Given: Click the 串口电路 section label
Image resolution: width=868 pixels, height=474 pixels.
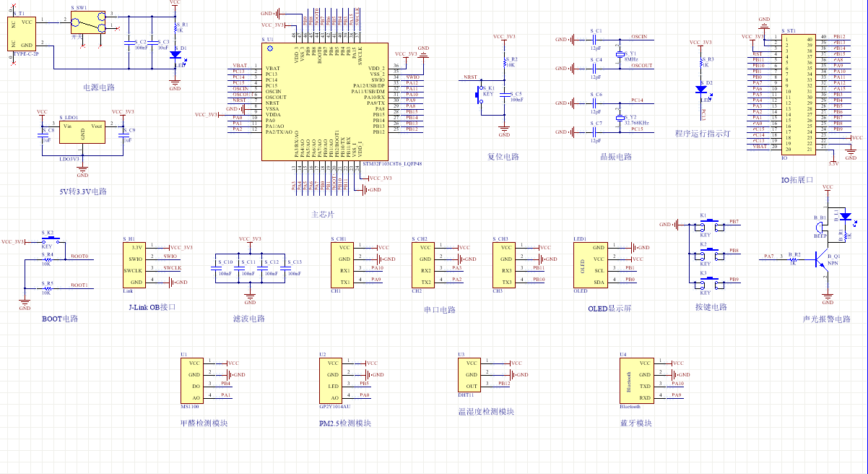Looking at the screenshot, I should pyautogui.click(x=440, y=310).
